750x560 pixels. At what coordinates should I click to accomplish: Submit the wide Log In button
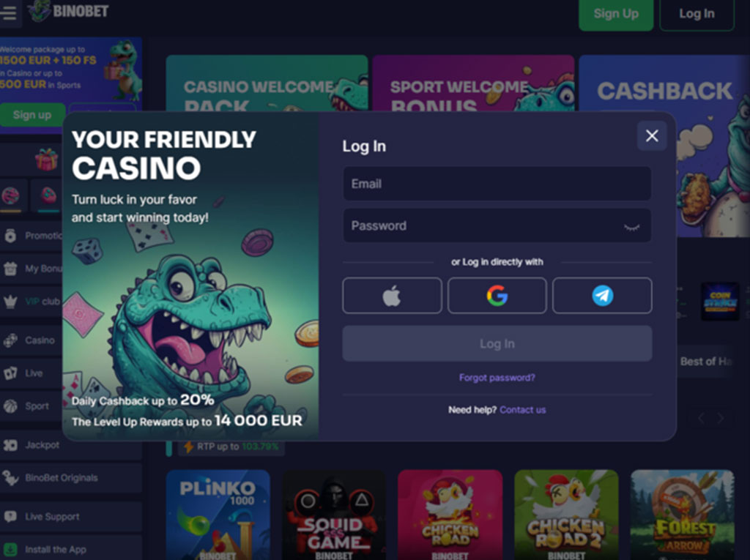(x=497, y=344)
